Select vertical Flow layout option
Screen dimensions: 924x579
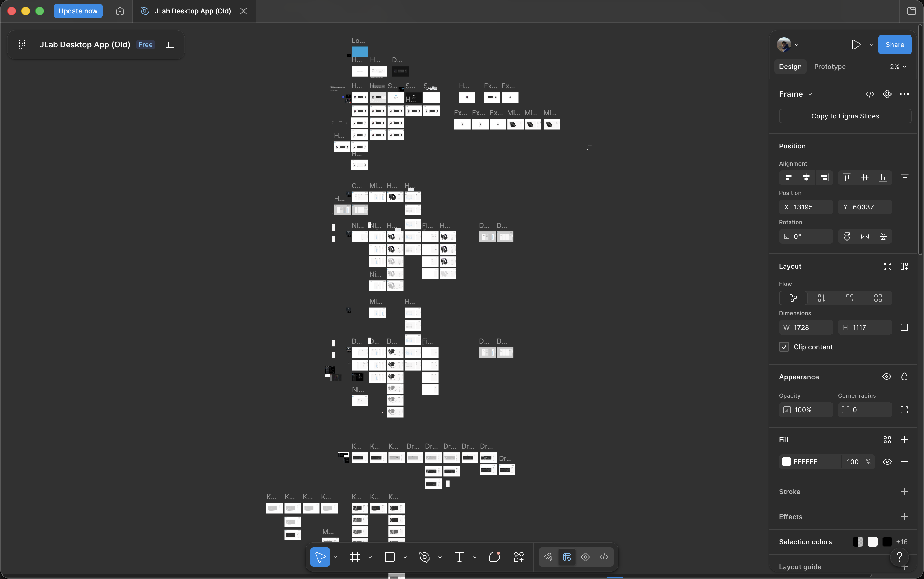tap(821, 298)
